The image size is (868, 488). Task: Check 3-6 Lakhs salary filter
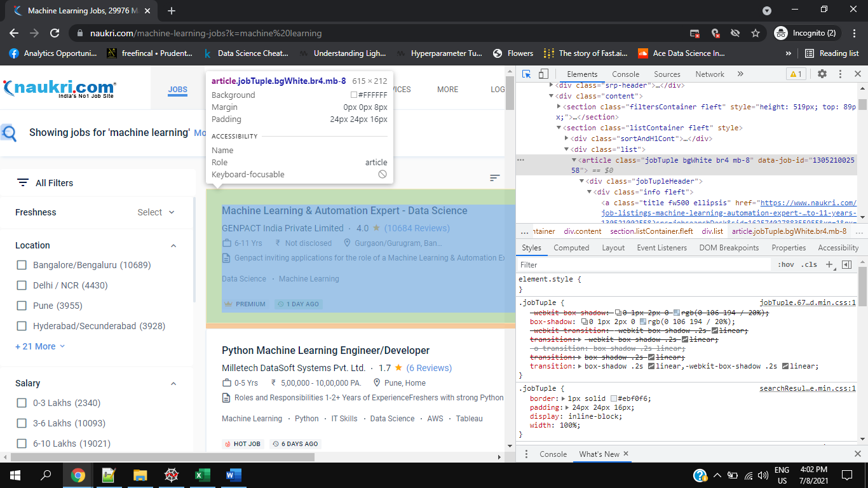tap(22, 423)
